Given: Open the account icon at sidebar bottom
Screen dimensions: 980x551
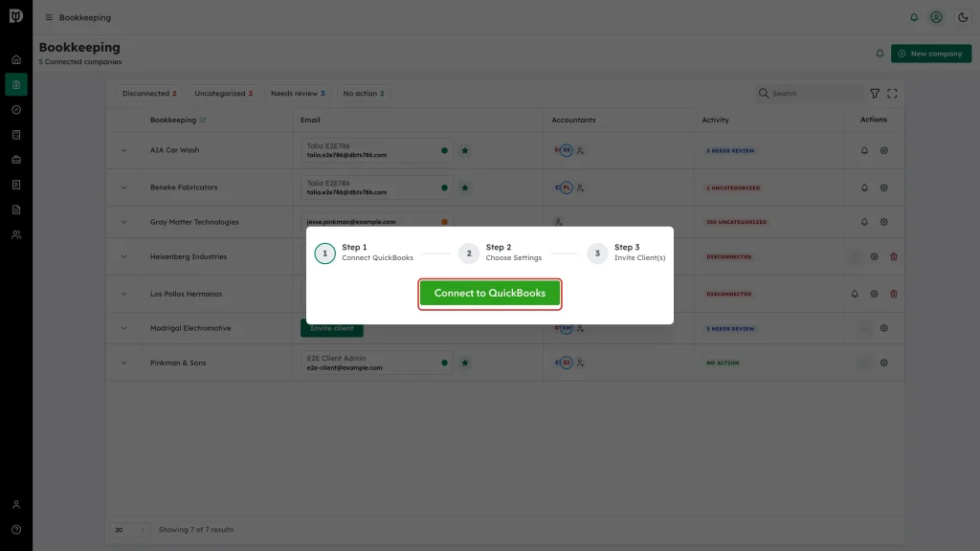Looking at the screenshot, I should point(16,505).
